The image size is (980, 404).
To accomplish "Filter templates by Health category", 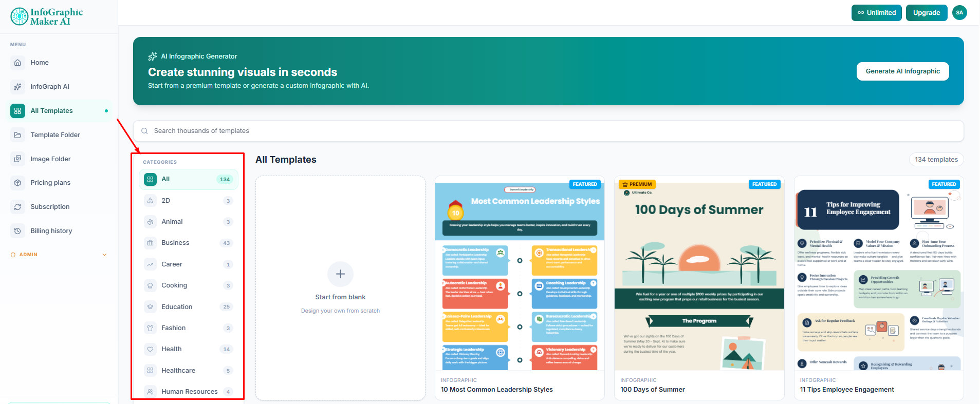I will tap(189, 349).
